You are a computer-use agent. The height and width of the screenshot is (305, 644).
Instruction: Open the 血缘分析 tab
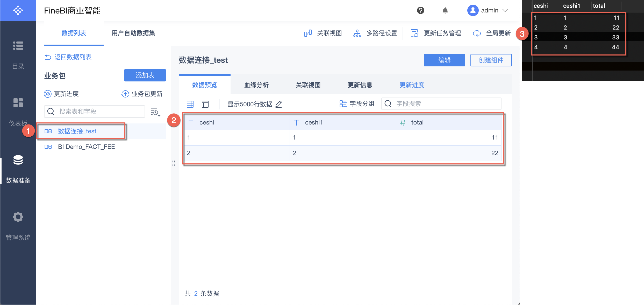[256, 85]
